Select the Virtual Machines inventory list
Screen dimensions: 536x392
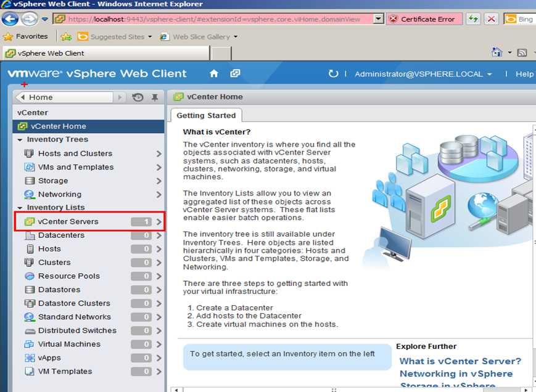coord(89,344)
